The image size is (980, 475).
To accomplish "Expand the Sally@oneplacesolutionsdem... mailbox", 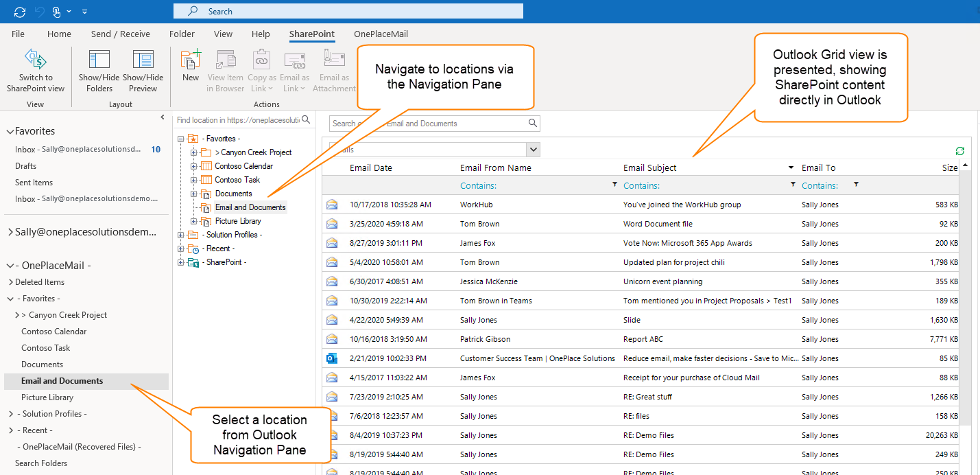I will point(10,232).
